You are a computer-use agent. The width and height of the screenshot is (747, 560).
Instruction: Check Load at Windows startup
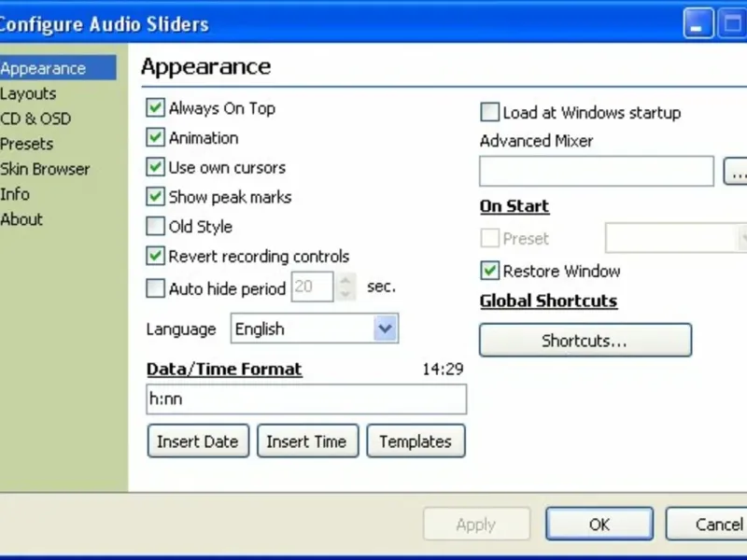click(489, 112)
